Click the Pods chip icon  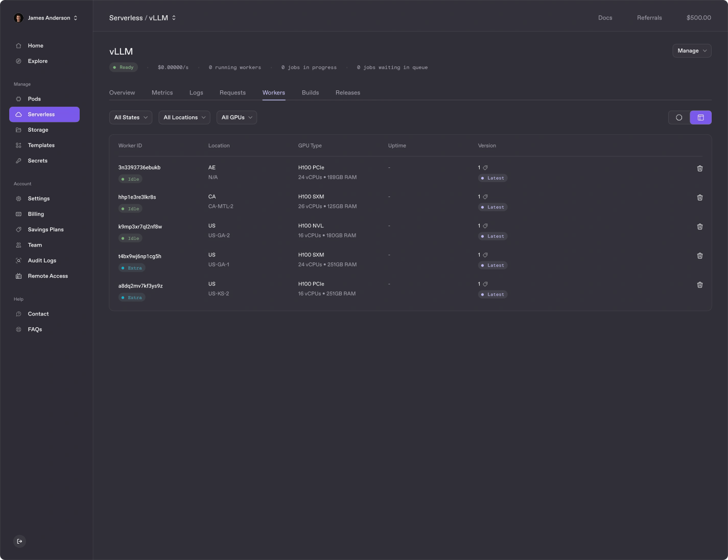point(18,99)
